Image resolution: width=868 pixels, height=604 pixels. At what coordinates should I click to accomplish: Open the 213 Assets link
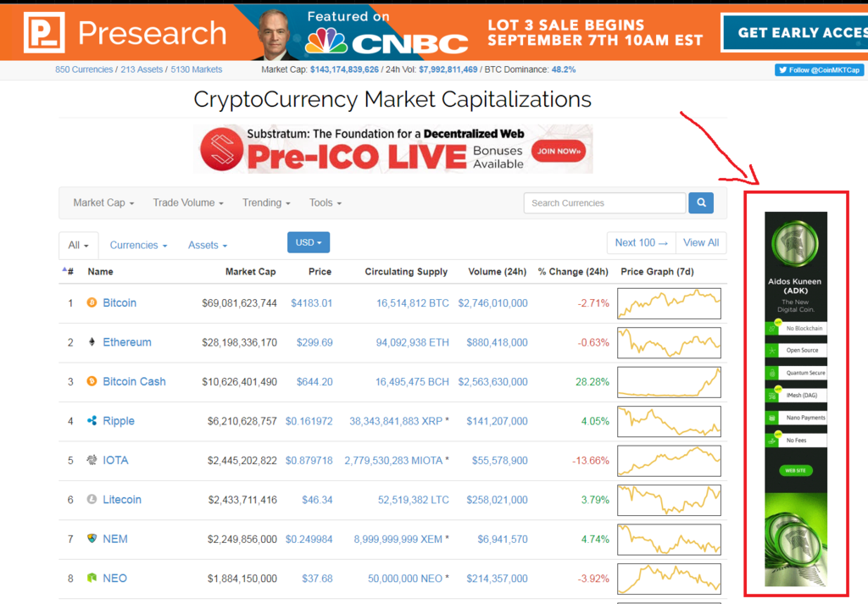click(x=142, y=69)
